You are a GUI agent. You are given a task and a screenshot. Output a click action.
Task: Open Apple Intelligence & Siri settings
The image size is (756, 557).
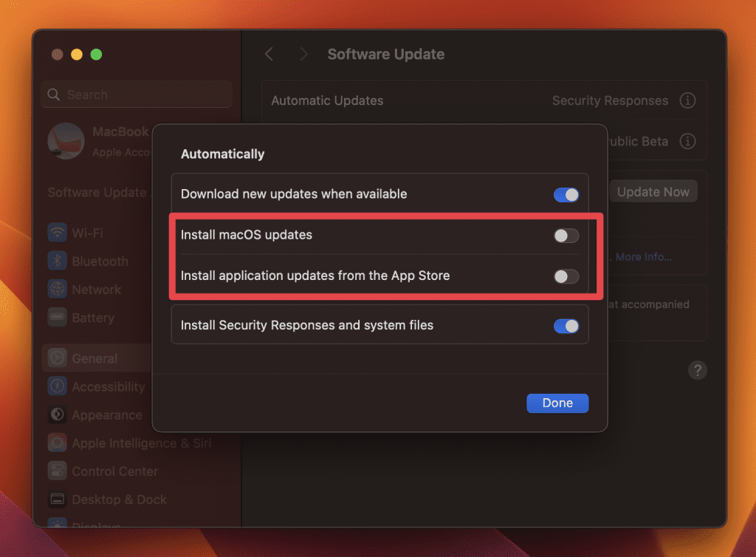coord(141,443)
